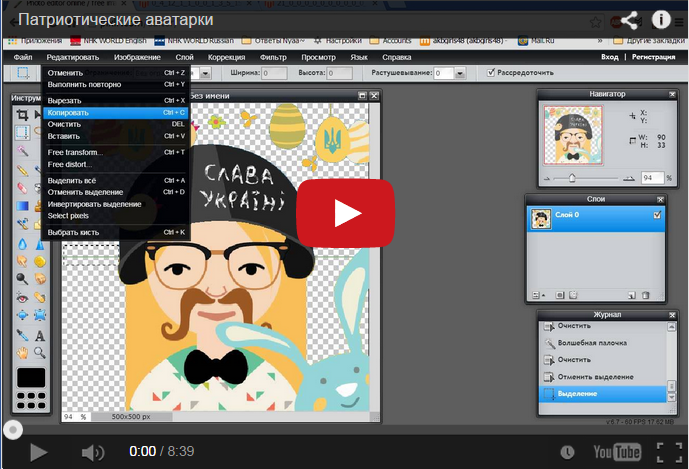Open Layer Styles icon in Слои panel
The image size is (689, 469).
[x=573, y=295]
